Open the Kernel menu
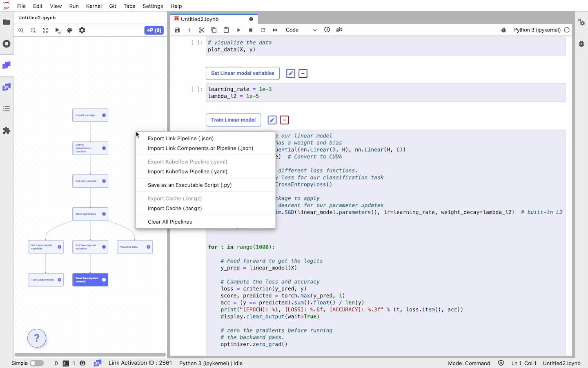This screenshot has width=588, height=368. [x=94, y=6]
